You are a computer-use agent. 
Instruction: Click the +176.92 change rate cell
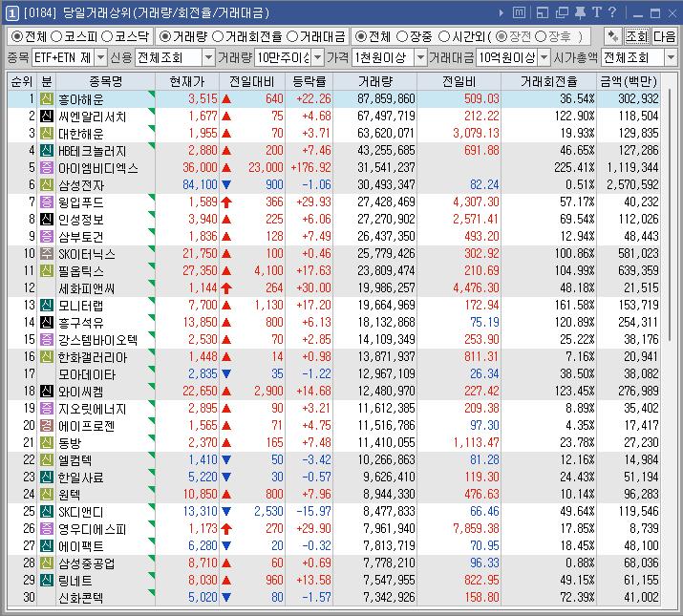pos(311,167)
